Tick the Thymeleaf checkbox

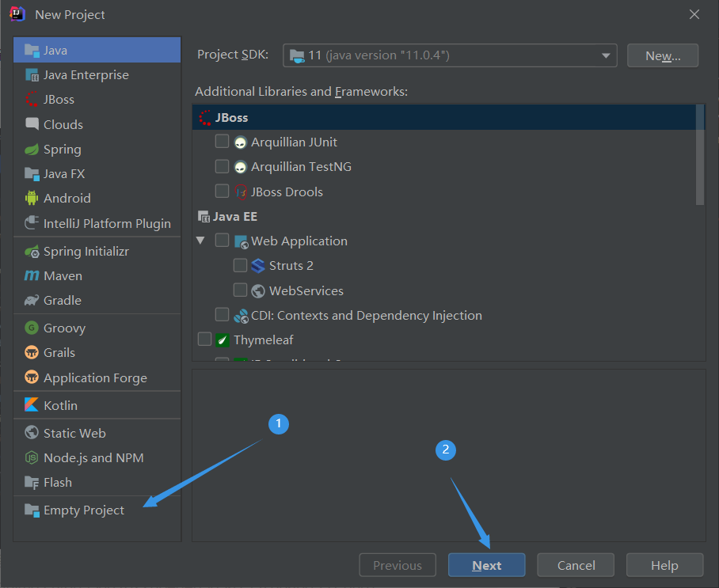coord(204,340)
